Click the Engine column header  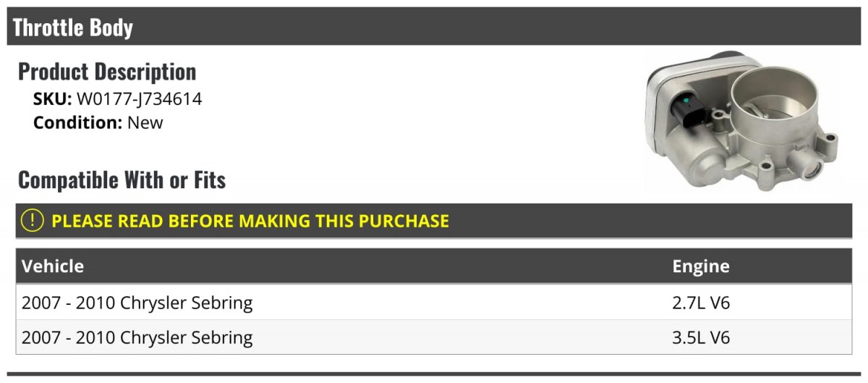tap(701, 266)
